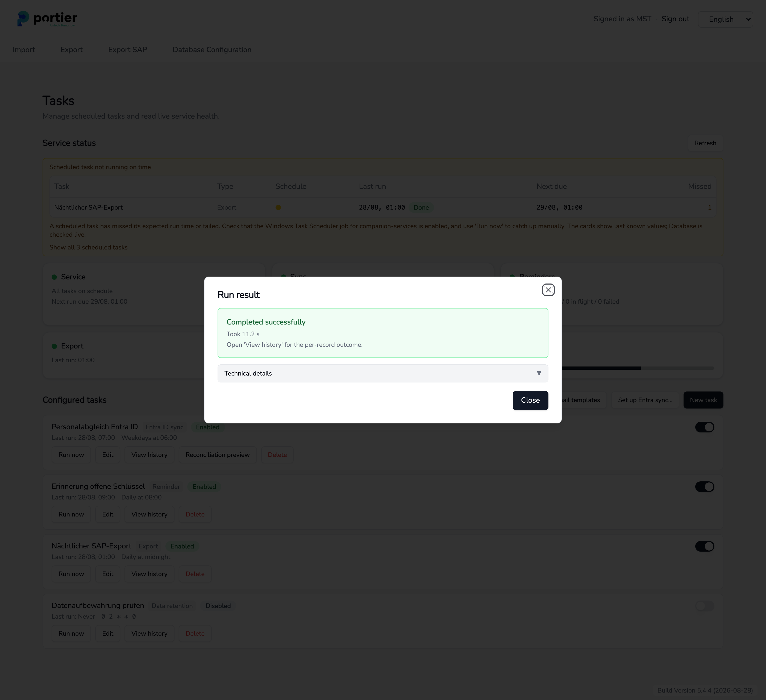766x700 pixels.
Task: Open the Export tab
Action: 72,50
